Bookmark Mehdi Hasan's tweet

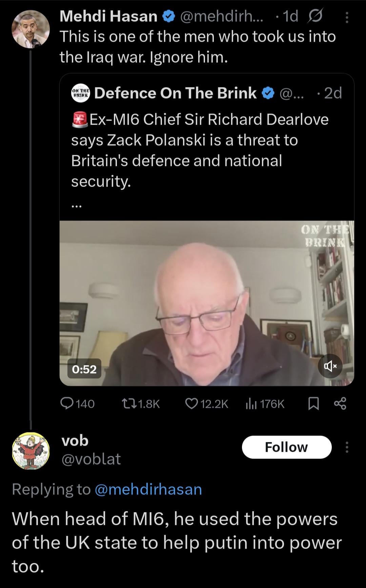(x=314, y=403)
